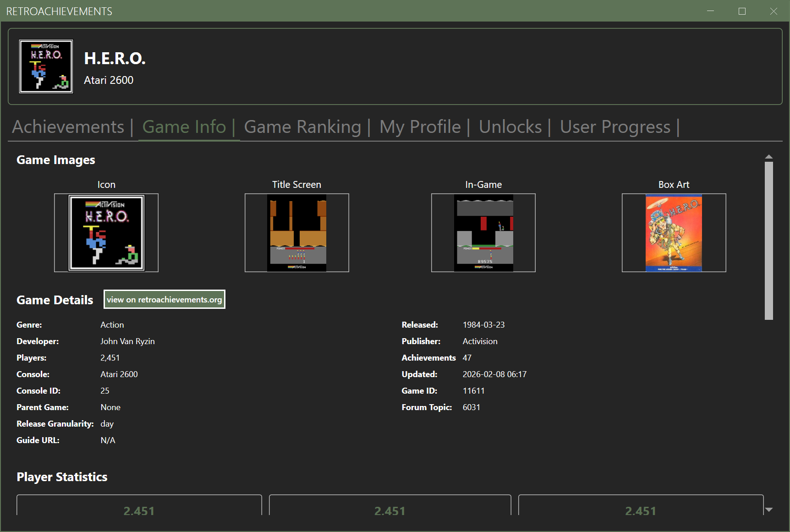Select Guide URL value N/A
The image size is (790, 532).
point(108,440)
